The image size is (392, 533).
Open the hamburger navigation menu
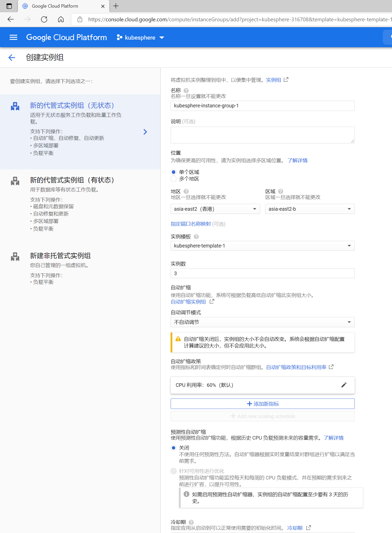(x=13, y=38)
